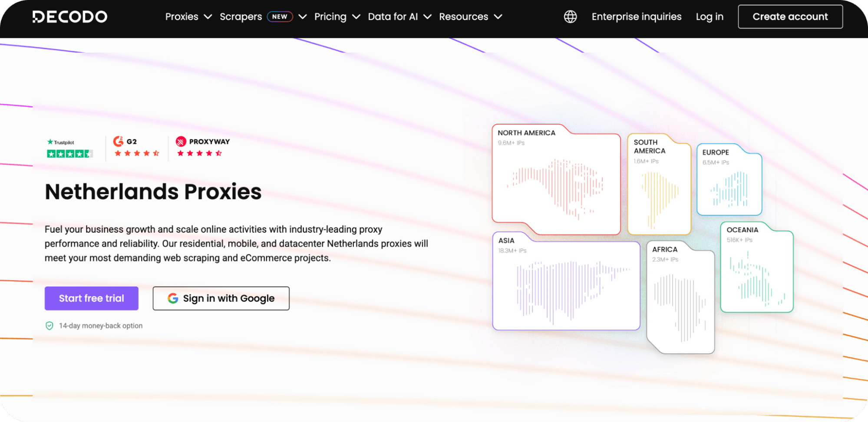Click the Netherlands Proxies heading

(153, 191)
